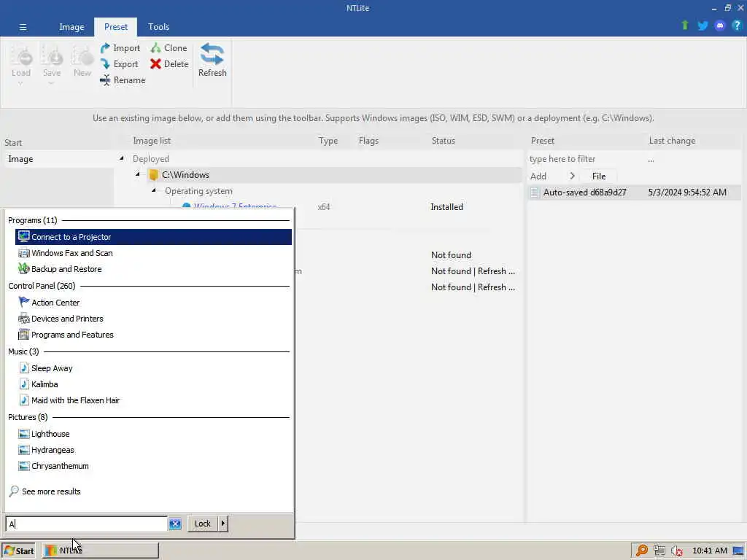Select Connect to a Projector result

pyautogui.click(x=153, y=237)
